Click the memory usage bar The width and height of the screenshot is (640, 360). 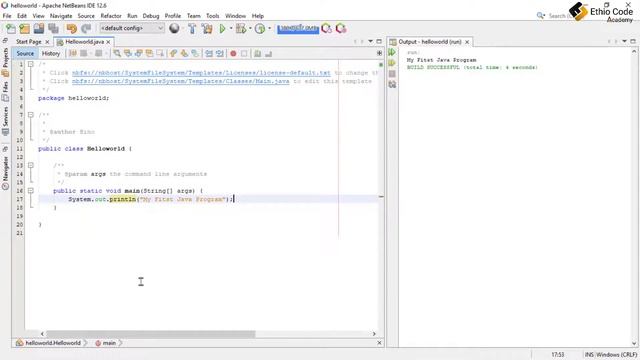coord(298,29)
